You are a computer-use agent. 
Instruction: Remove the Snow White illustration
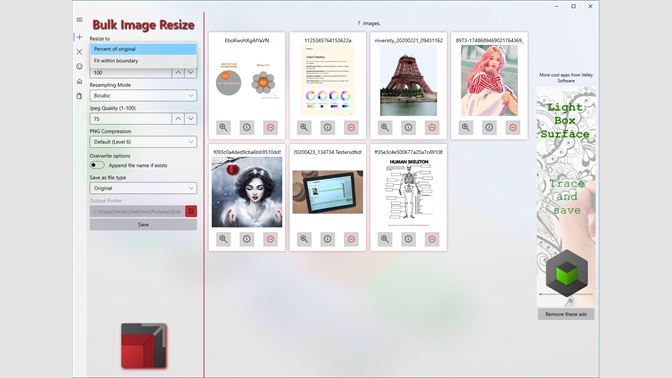coord(270,239)
